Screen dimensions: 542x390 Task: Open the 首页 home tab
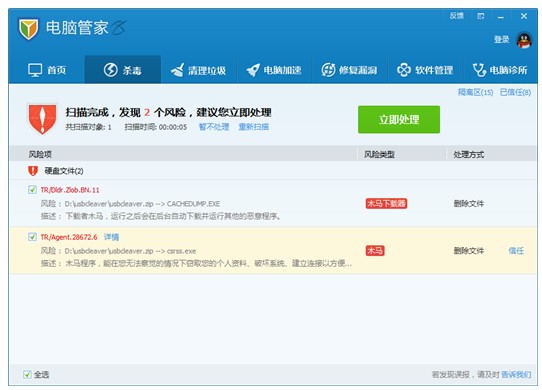(47, 70)
